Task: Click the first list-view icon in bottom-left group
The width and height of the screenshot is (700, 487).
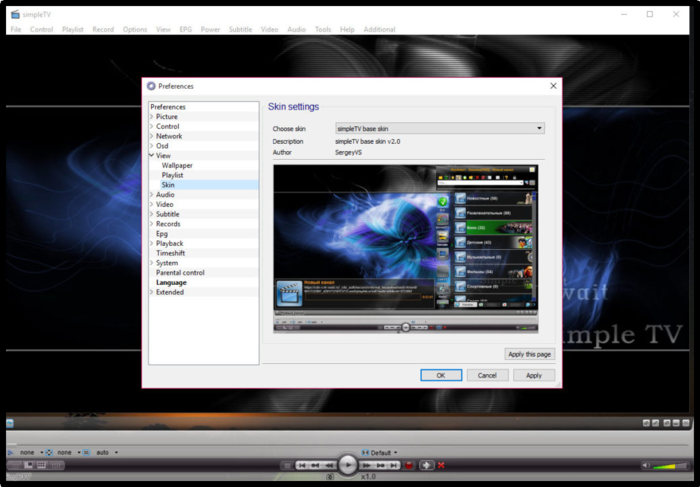Action: pyautogui.click(x=15, y=465)
